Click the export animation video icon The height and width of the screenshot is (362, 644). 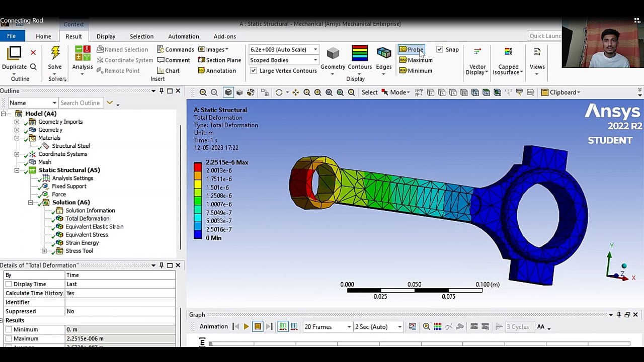pos(413,327)
